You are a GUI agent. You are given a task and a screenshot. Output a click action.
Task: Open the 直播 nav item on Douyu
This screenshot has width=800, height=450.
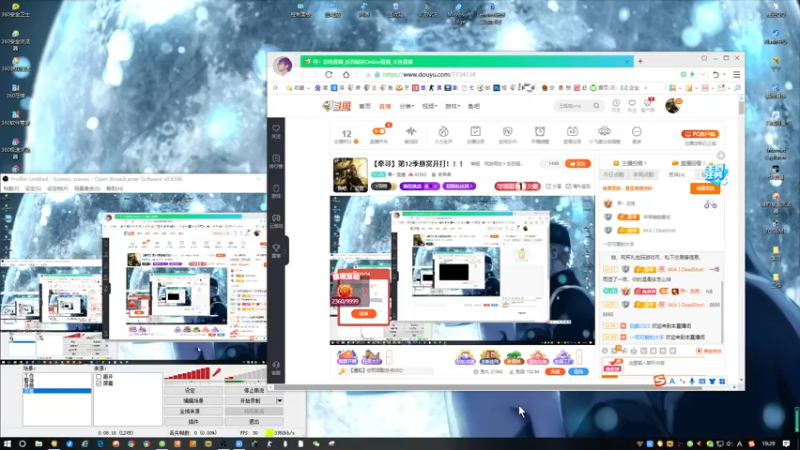pos(385,106)
